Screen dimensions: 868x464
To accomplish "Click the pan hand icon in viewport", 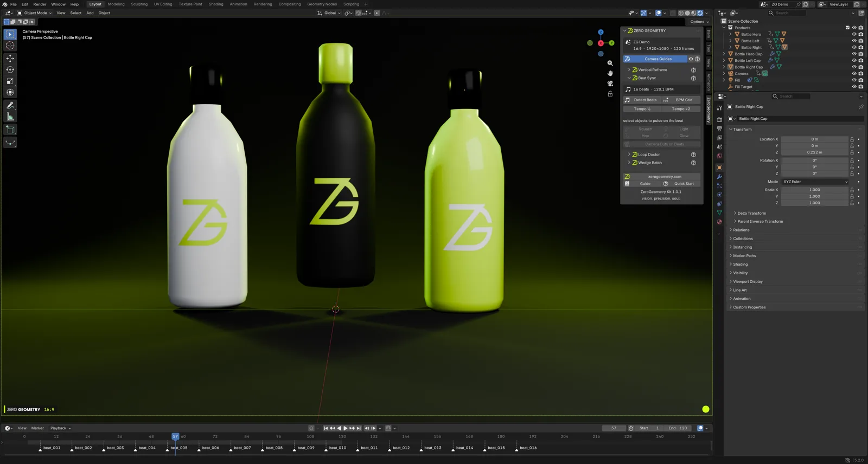I will click(610, 73).
